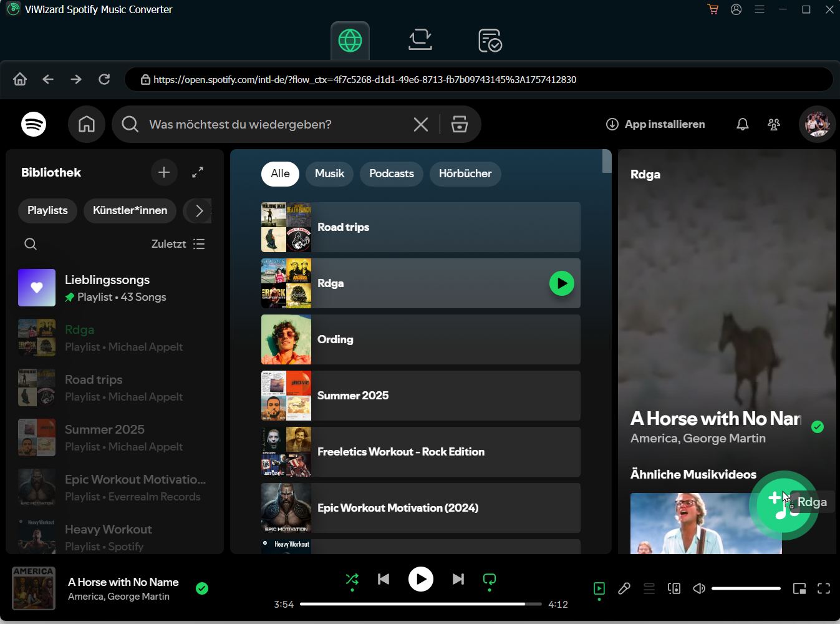Viewport: 840px width, 624px height.
Task: Open Summer 2025 in the library sidebar
Action: point(115,437)
